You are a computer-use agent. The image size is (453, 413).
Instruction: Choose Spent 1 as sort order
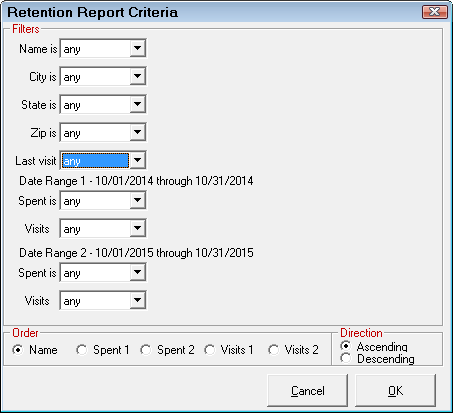(x=82, y=350)
